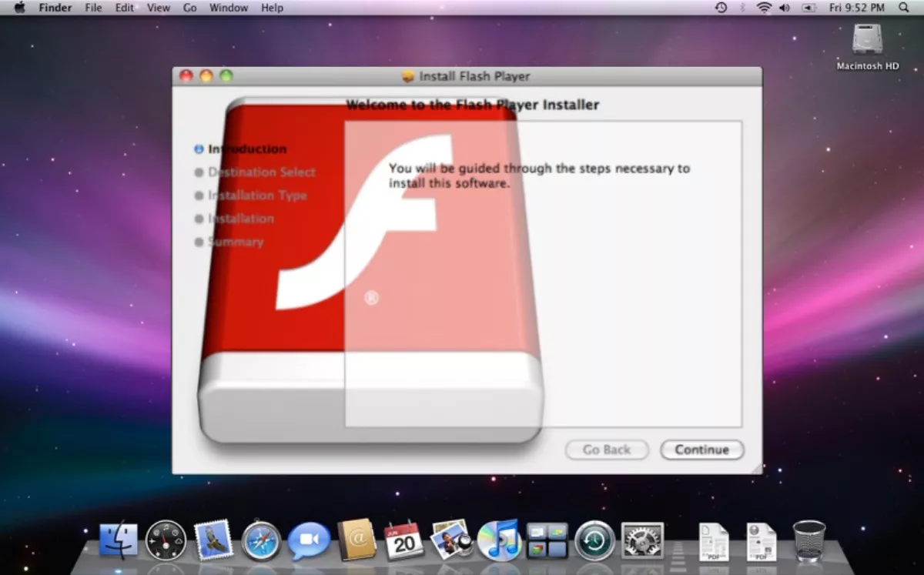Click the installer window's corner grip

pyautogui.click(x=756, y=468)
